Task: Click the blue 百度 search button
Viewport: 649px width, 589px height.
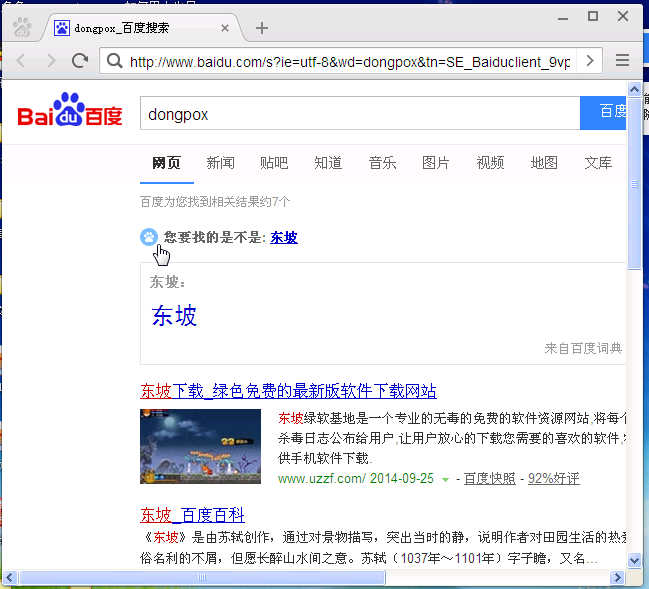Action: [603, 113]
